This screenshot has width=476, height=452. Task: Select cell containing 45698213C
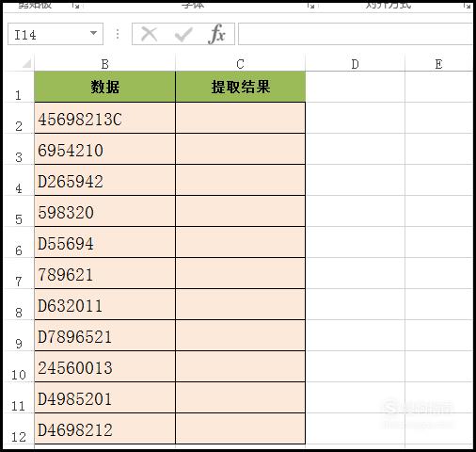[104, 118]
